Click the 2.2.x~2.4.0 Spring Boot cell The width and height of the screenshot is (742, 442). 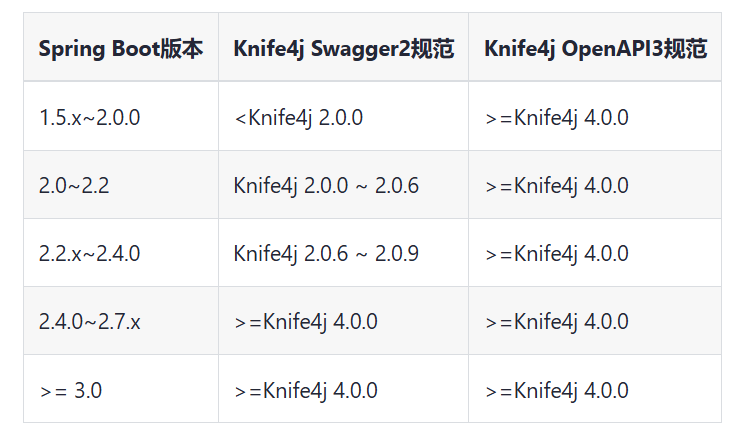[x=90, y=254]
